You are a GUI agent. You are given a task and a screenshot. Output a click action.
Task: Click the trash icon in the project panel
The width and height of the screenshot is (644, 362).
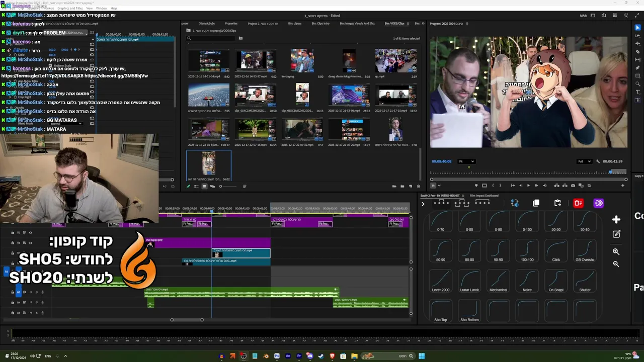pos(419,186)
